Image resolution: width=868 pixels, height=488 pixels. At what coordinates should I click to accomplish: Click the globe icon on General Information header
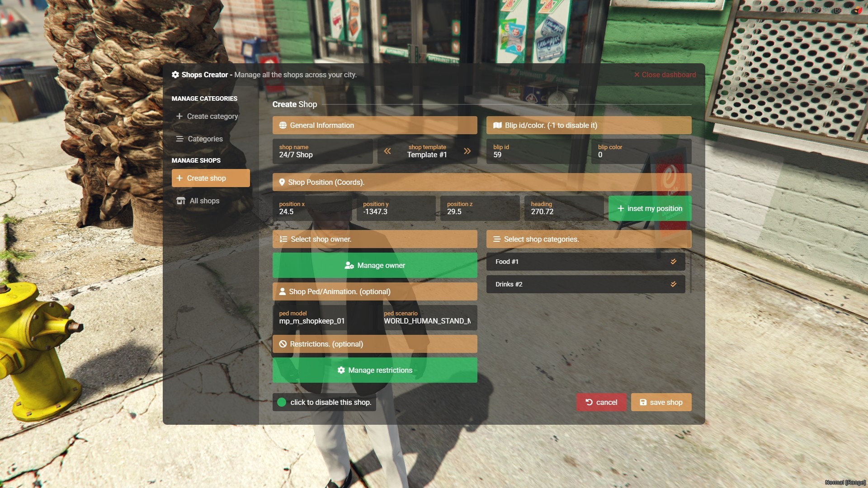click(283, 125)
